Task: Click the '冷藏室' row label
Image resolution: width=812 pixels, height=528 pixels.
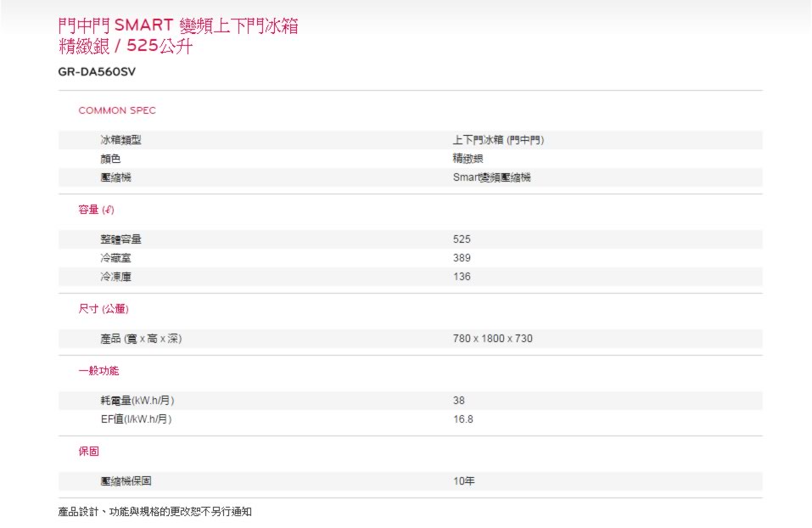Action: [115, 257]
